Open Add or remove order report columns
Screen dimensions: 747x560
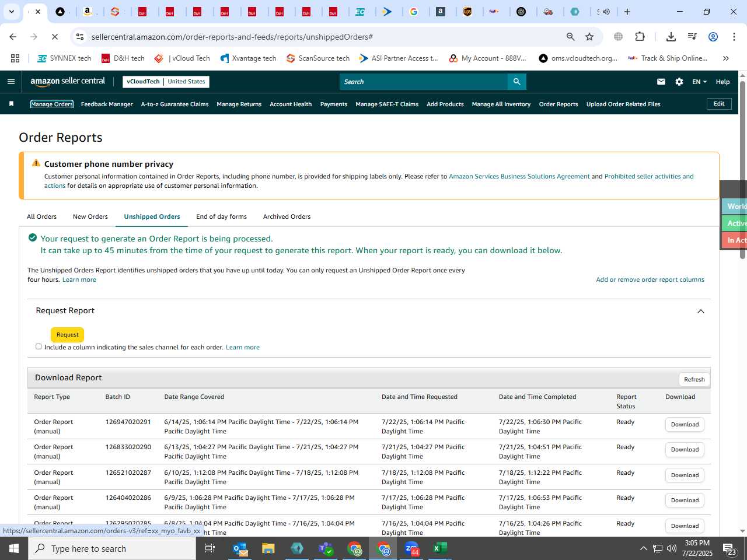point(650,279)
